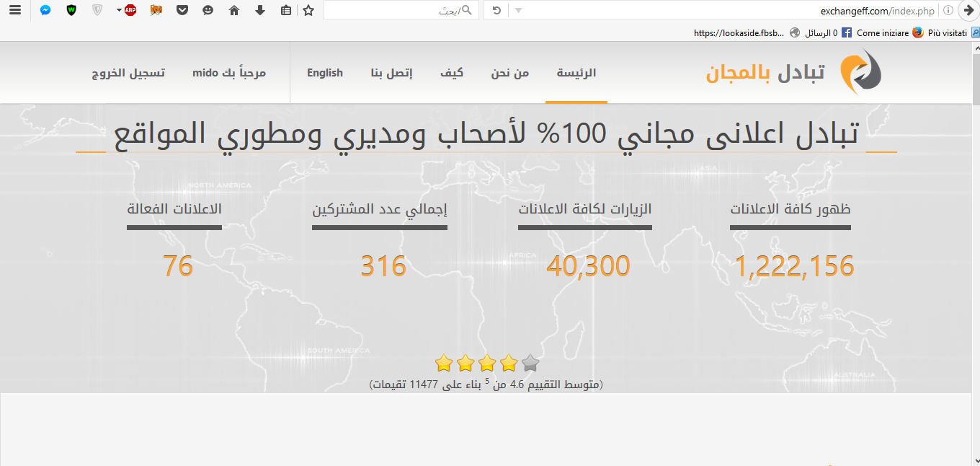Rate five stars by clicking the last star
The width and height of the screenshot is (980, 466).
tap(530, 363)
